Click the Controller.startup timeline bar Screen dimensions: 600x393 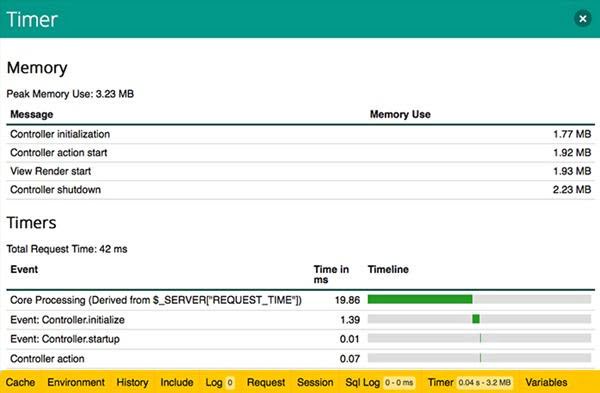coord(479,338)
